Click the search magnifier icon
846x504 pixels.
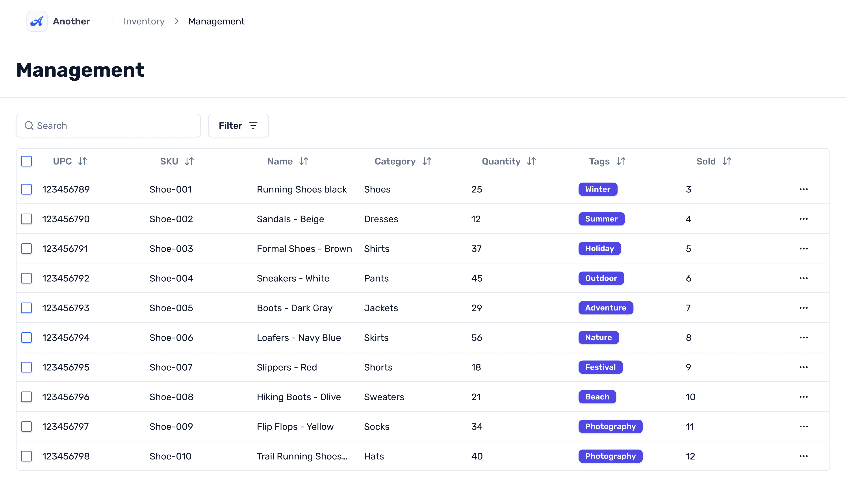[x=29, y=126]
